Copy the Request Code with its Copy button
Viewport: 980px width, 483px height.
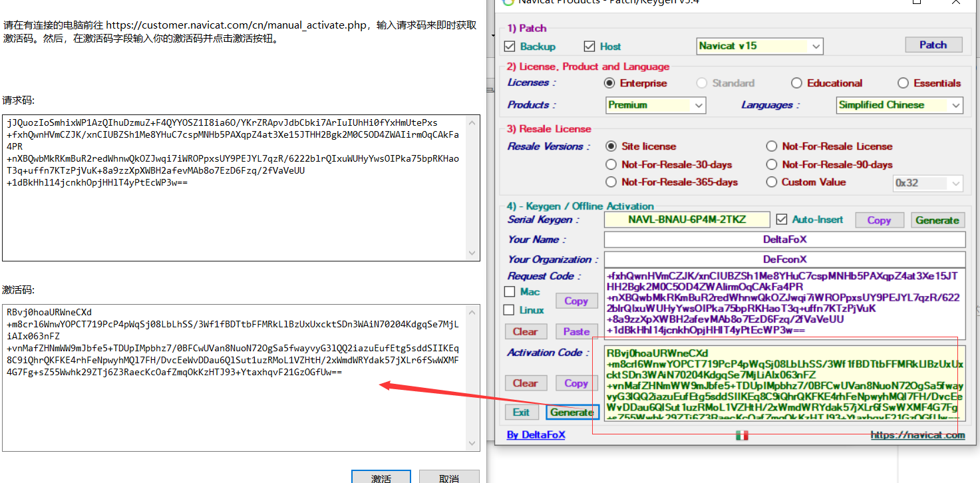tap(576, 301)
